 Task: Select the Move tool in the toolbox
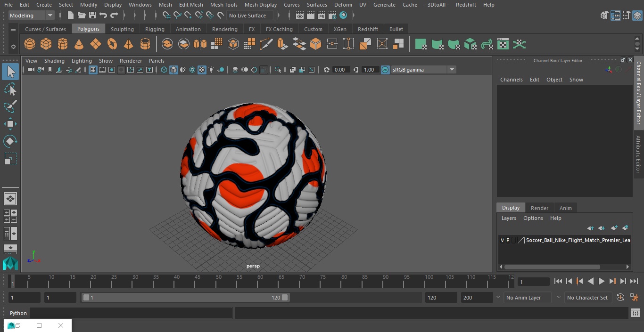[x=10, y=124]
